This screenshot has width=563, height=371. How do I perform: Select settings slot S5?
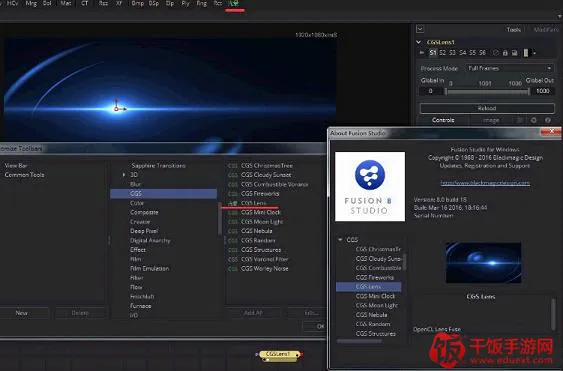tap(472, 53)
